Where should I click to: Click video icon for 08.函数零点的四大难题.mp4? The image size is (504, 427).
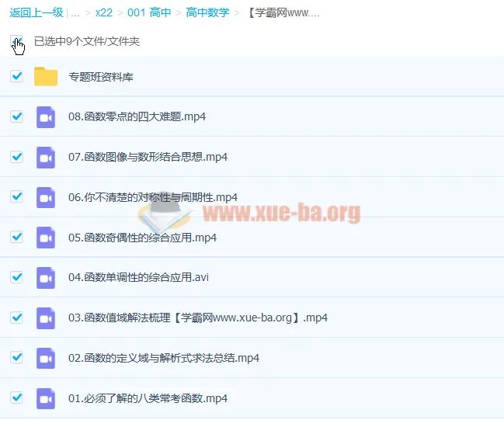click(46, 117)
